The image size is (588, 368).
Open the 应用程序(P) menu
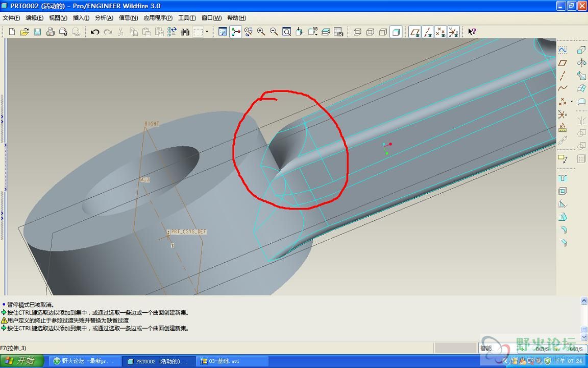158,18
